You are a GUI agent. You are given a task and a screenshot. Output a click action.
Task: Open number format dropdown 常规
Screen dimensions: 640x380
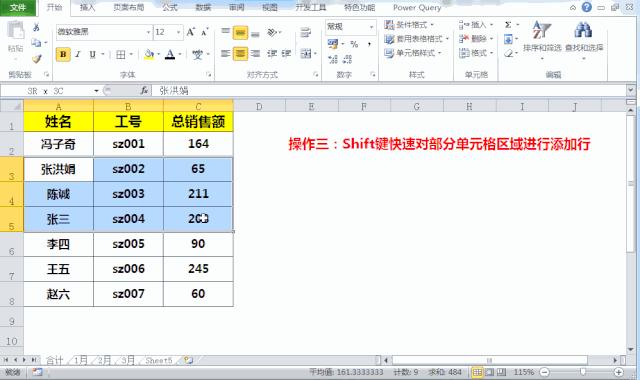click(371, 27)
